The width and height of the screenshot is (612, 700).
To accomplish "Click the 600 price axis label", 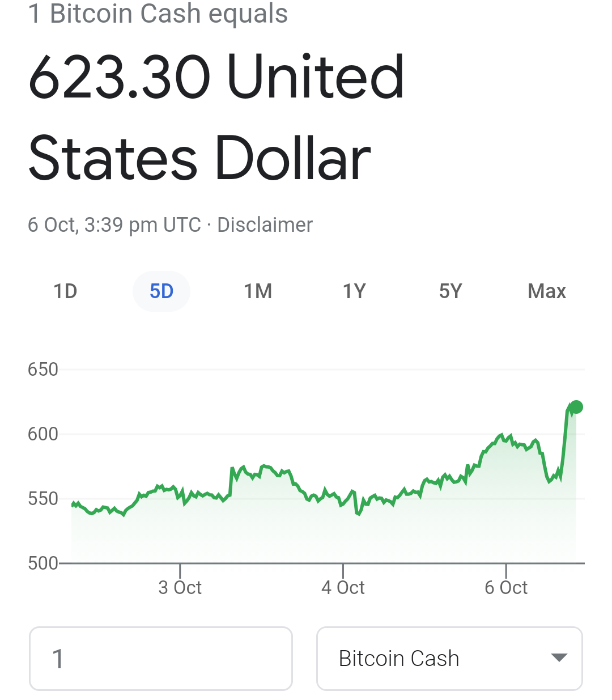I will coord(43,434).
